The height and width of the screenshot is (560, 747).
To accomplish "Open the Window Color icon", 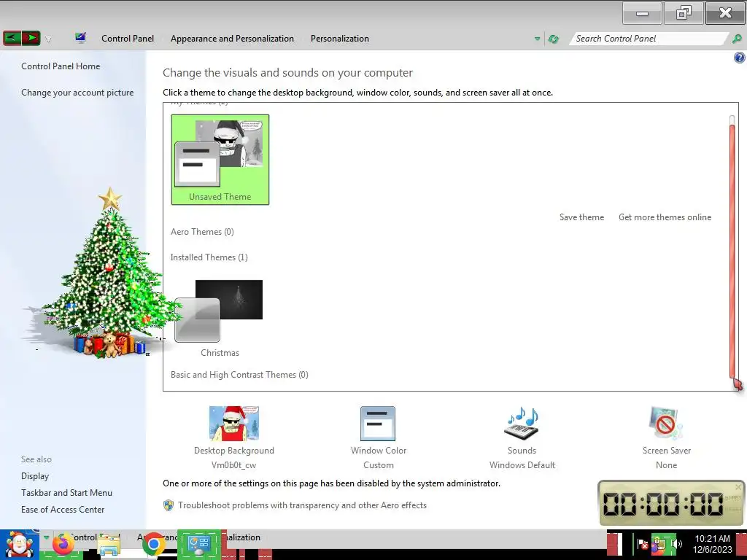I will click(x=378, y=424).
